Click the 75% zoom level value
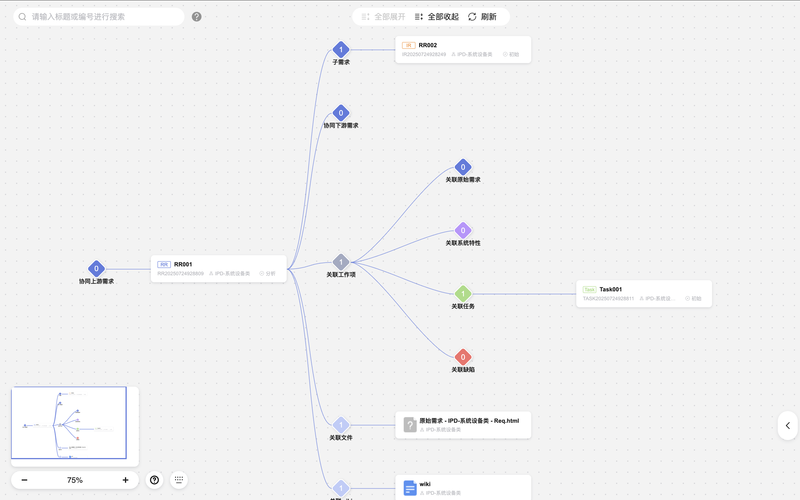The image size is (800, 500). click(x=74, y=480)
